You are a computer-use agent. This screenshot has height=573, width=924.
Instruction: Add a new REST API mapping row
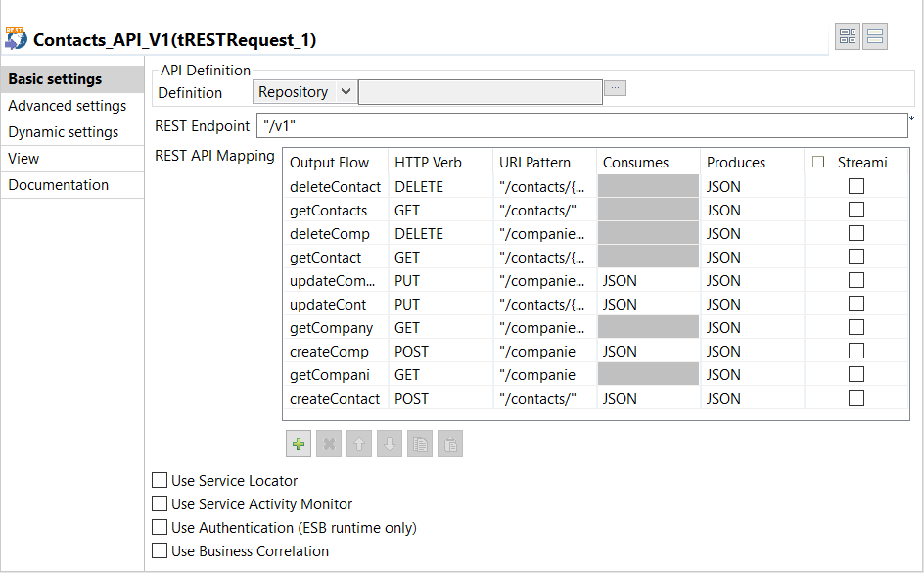(x=299, y=444)
